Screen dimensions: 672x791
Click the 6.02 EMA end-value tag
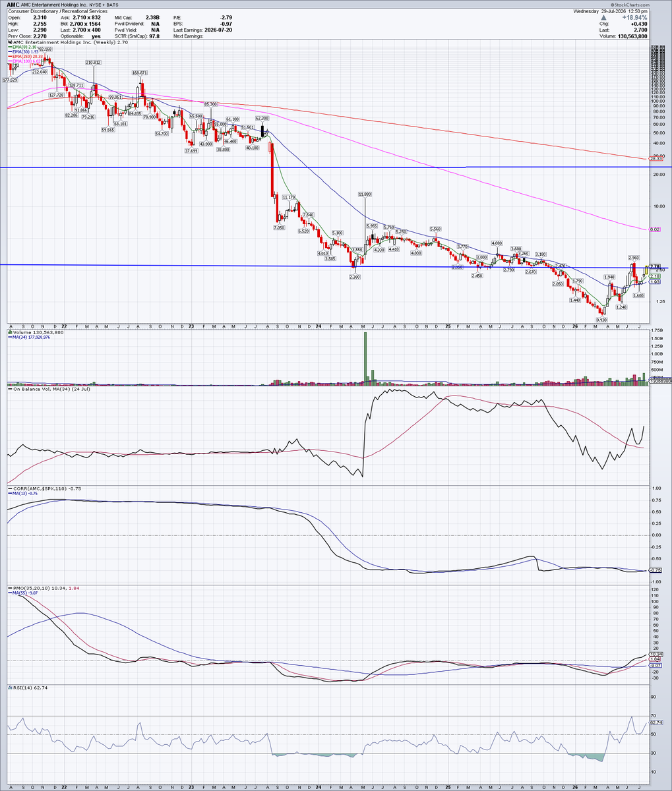[655, 229]
